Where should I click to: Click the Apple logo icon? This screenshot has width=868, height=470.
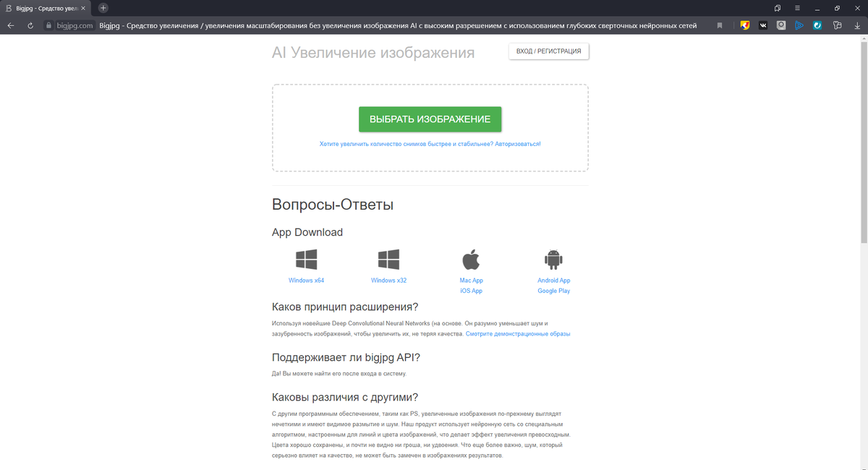pos(471,259)
